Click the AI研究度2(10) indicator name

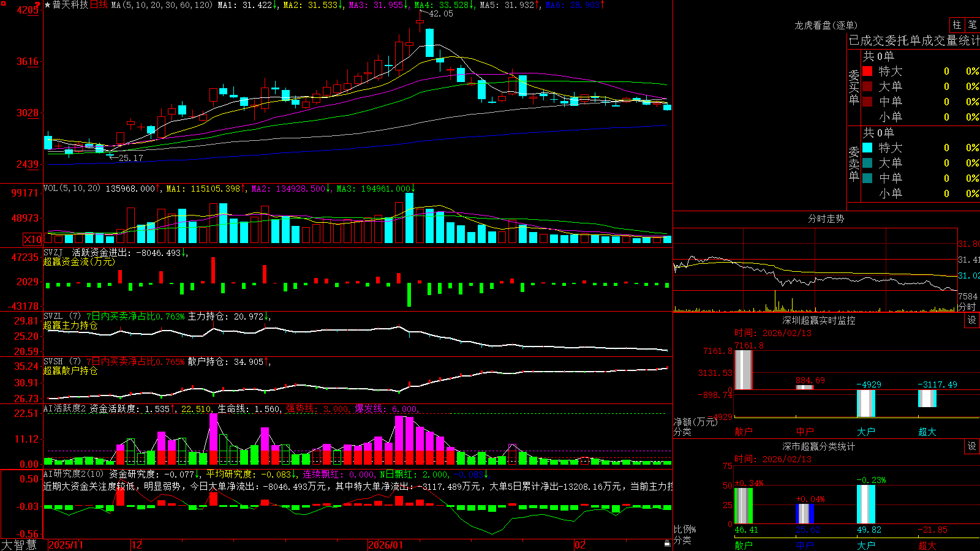coord(73,474)
